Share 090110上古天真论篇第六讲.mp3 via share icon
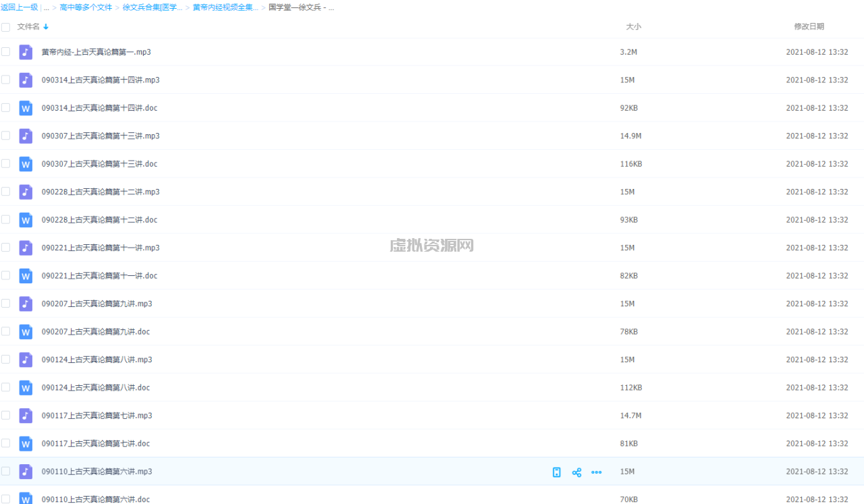Viewport: 864px width, 504px height. [576, 472]
